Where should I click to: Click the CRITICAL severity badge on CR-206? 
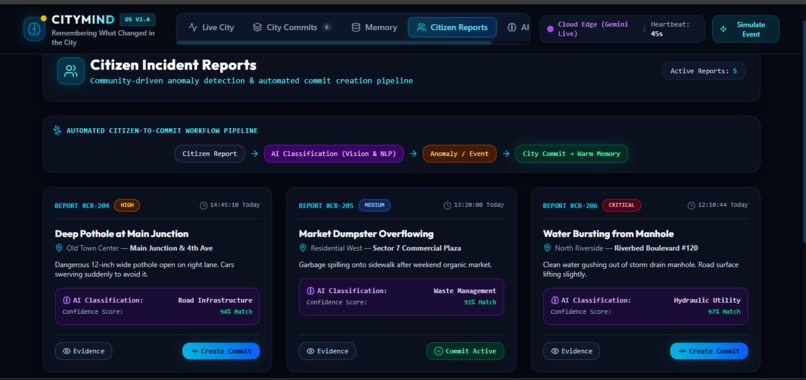coord(621,205)
